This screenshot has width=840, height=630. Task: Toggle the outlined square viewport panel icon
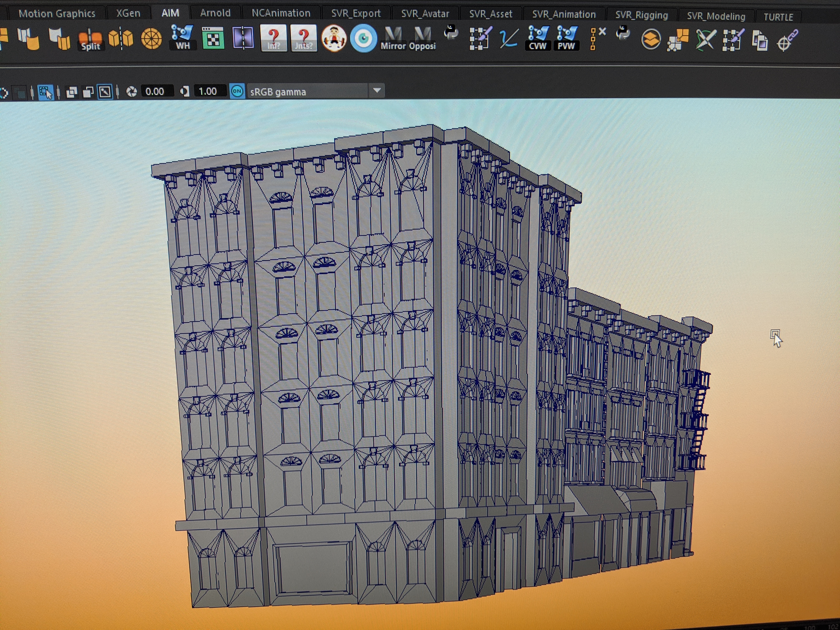pyautogui.click(x=105, y=92)
